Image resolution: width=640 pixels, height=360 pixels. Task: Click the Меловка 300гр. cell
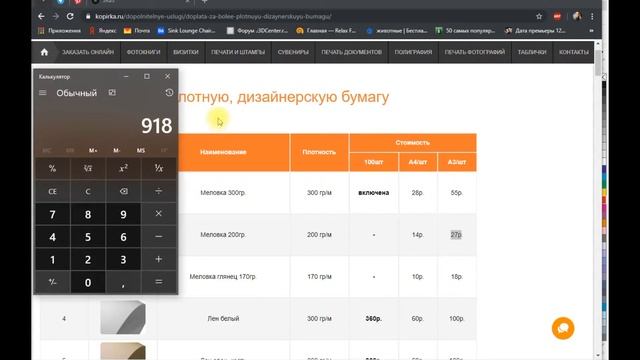pyautogui.click(x=223, y=193)
